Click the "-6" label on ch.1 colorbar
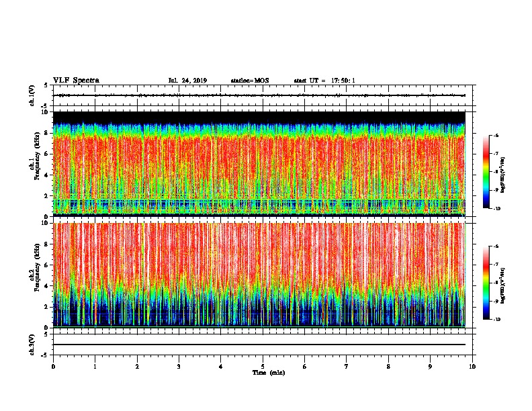 pyautogui.click(x=496, y=136)
